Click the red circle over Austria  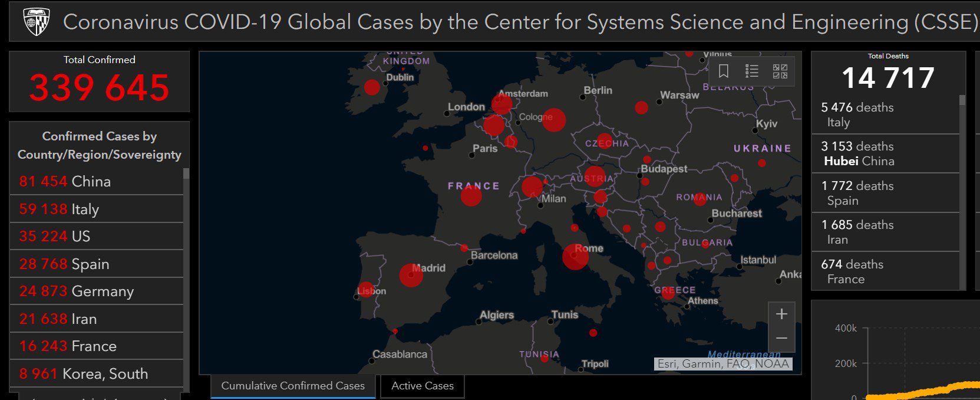pyautogui.click(x=594, y=176)
